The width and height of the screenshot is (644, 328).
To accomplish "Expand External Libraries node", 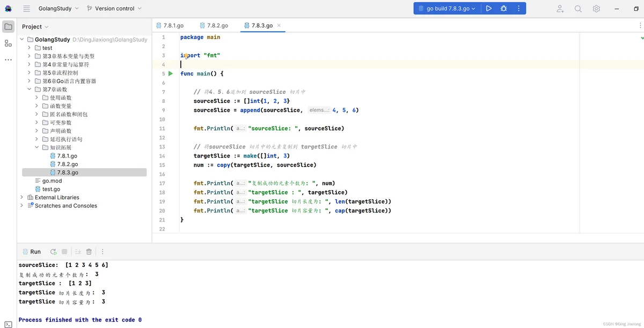I will pyautogui.click(x=22, y=197).
